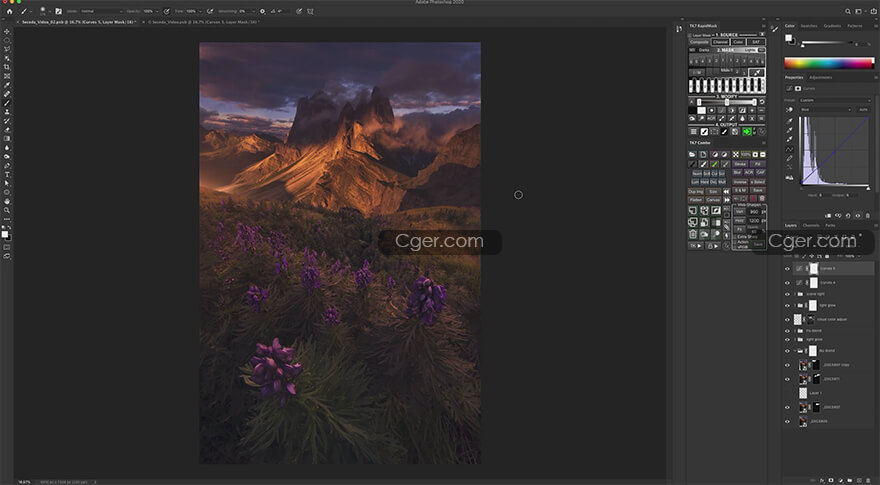Click the layer effects fx icon

(x=822, y=481)
